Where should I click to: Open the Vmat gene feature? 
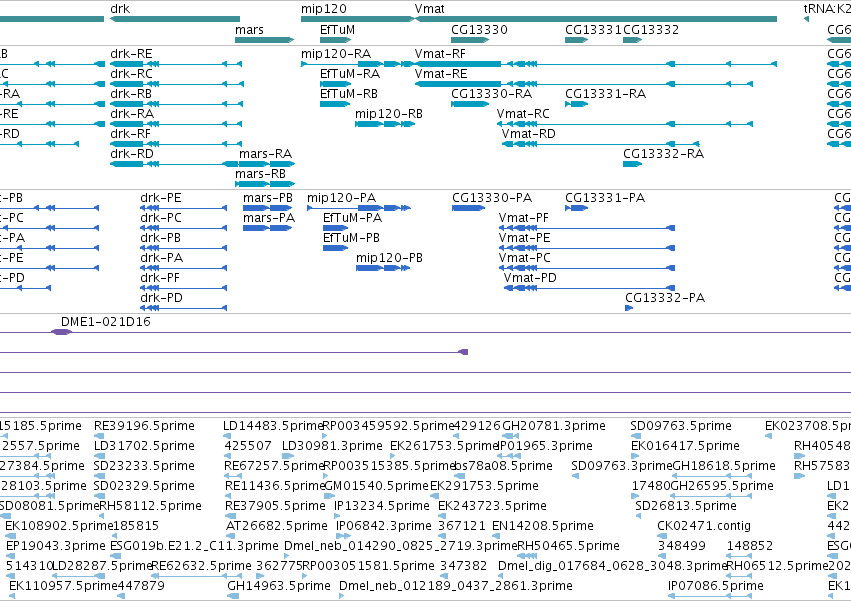coord(596,19)
